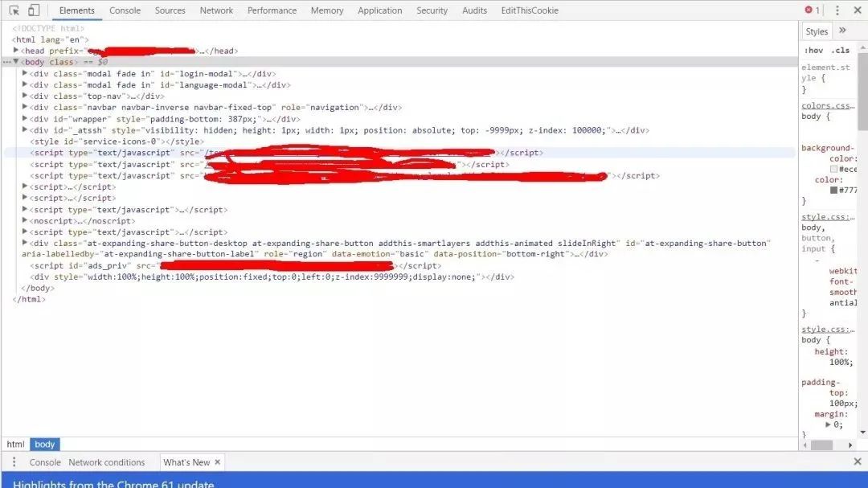Viewport: 868px width, 488px height.
Task: Expand the at-expanding-share-button div node
Action: (x=25, y=243)
